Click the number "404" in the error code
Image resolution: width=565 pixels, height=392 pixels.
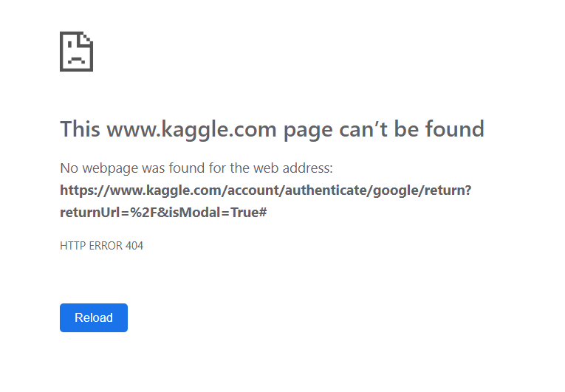pos(134,246)
